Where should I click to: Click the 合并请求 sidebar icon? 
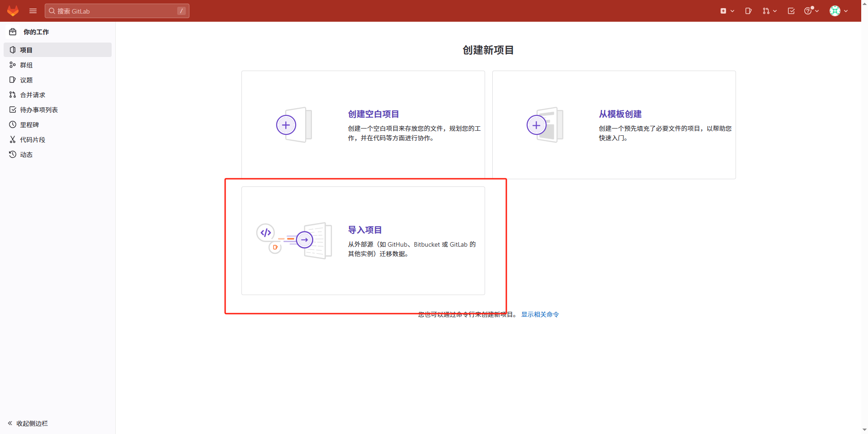point(13,95)
